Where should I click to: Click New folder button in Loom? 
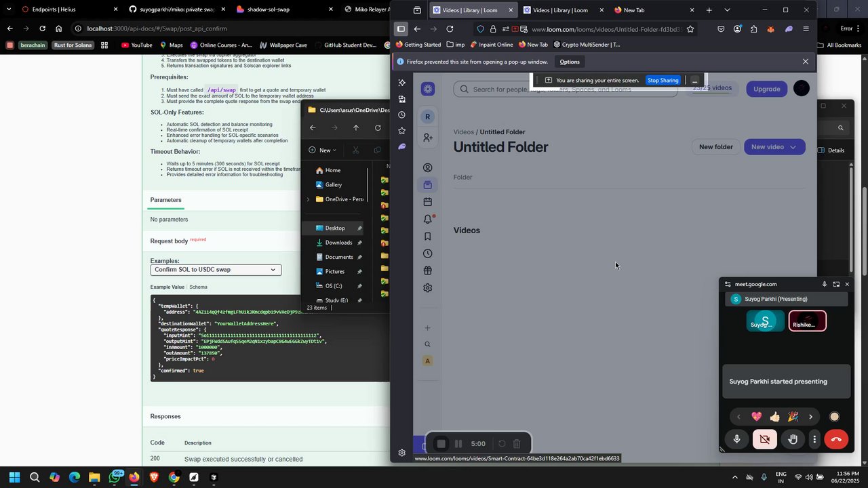point(715,147)
